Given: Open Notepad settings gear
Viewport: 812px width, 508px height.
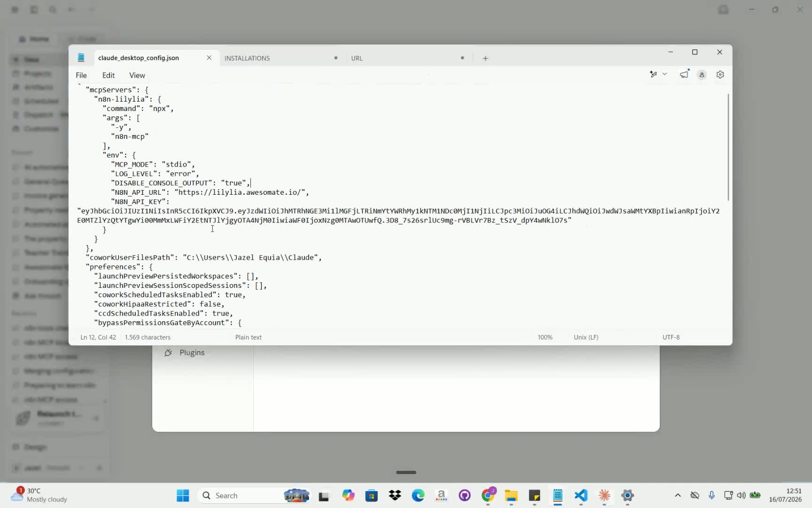Looking at the screenshot, I should click(x=720, y=74).
